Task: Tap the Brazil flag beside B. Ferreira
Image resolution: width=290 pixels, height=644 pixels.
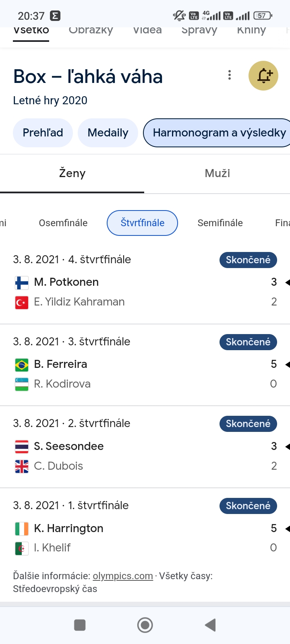Action: (x=22, y=365)
